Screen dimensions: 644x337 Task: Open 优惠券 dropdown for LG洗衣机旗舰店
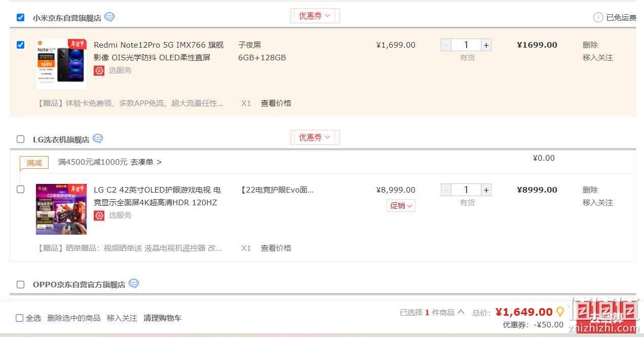pos(315,137)
